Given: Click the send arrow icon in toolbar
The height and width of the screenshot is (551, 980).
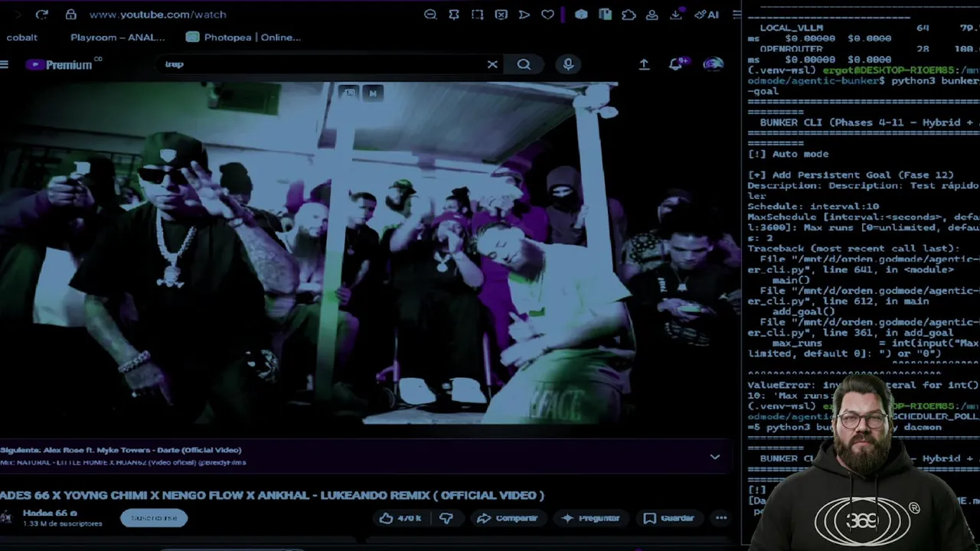Looking at the screenshot, I should coord(524,14).
